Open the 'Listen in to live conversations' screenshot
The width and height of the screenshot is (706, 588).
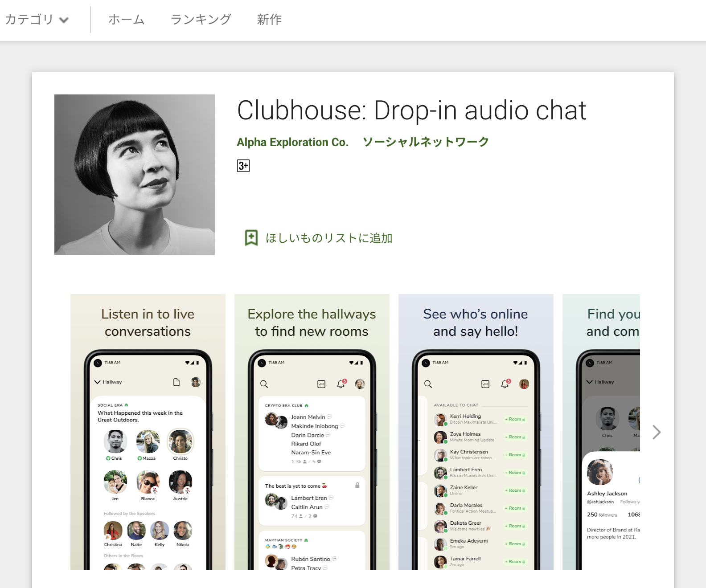pos(148,432)
